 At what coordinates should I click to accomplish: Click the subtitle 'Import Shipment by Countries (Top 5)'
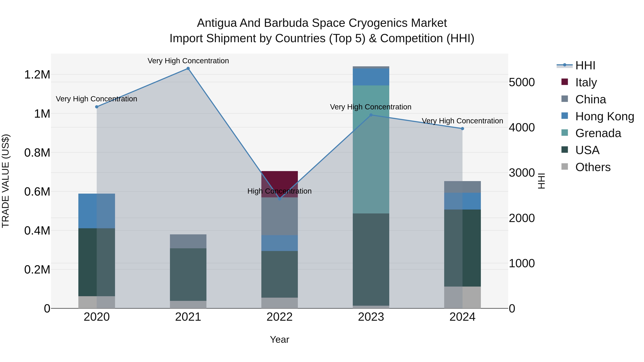268,38
